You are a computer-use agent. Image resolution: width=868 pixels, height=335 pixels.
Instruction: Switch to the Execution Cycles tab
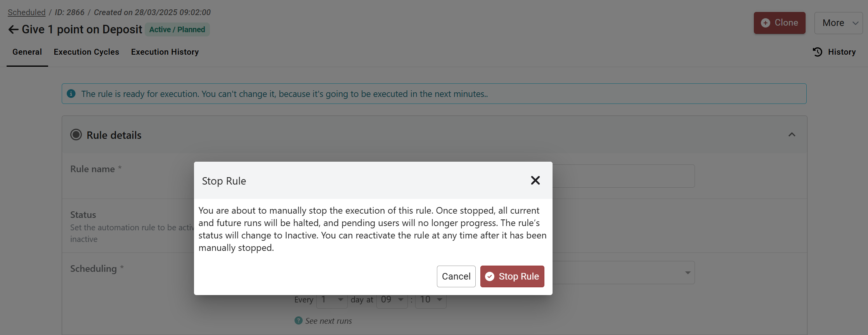tap(86, 52)
